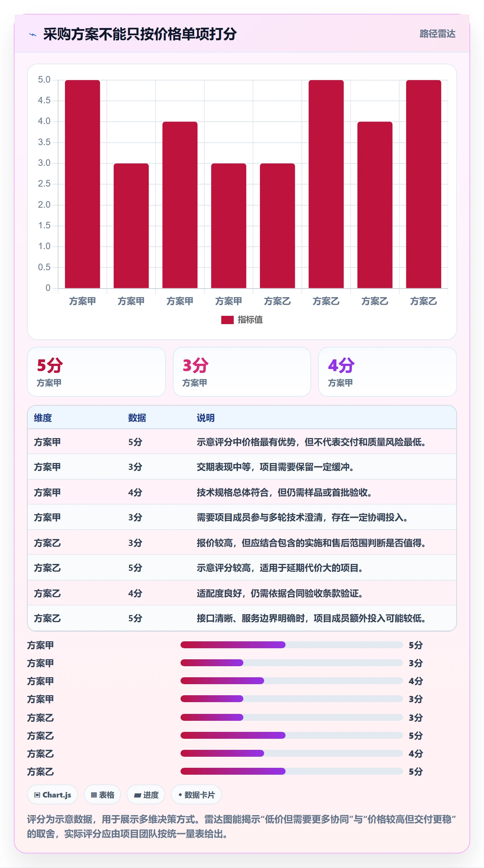Image resolution: width=484 pixels, height=868 pixels.
Task: Select the row 接口清晰、服务边界明确时
Action: pyautogui.click(x=242, y=618)
